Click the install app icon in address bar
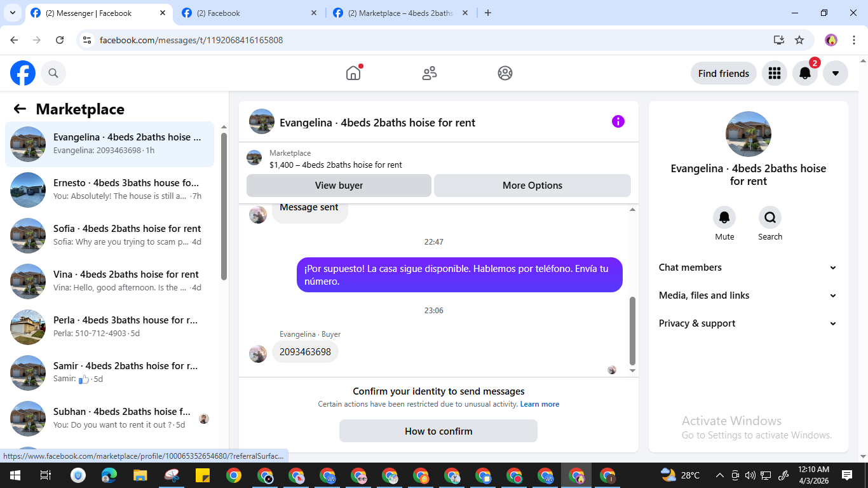The image size is (868, 488). click(x=779, y=40)
